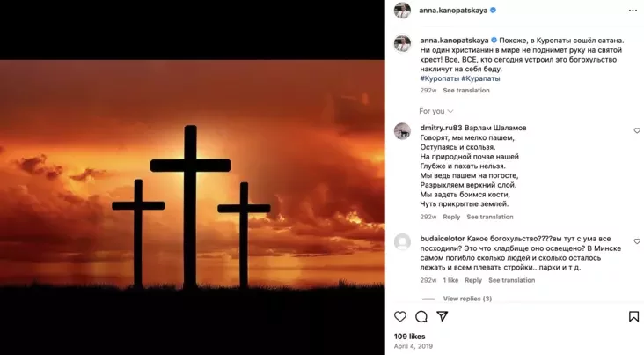Viewport: 644px width, 355px height.
Task: Open the comment bubble icon
Action: pyautogui.click(x=421, y=316)
